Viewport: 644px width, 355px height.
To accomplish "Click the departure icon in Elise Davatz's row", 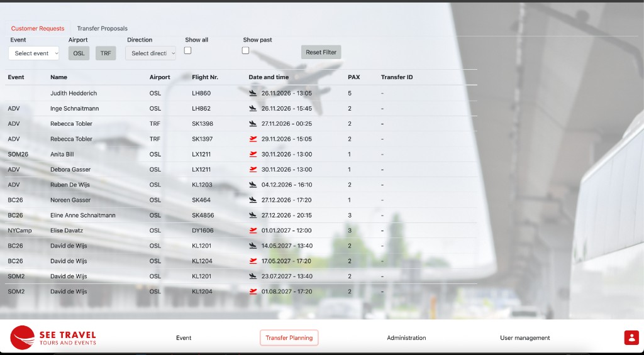I will [253, 230].
